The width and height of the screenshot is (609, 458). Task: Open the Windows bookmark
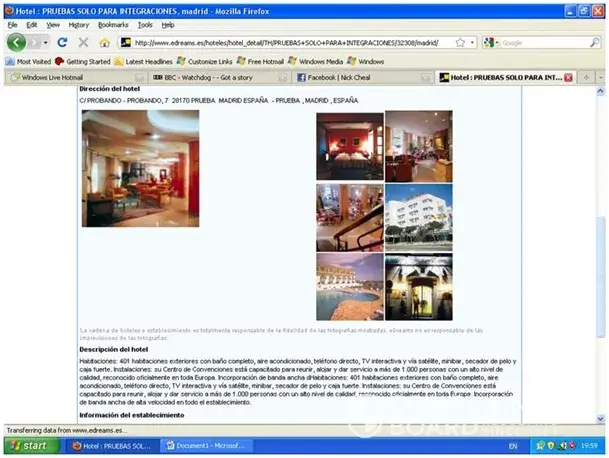click(x=365, y=61)
